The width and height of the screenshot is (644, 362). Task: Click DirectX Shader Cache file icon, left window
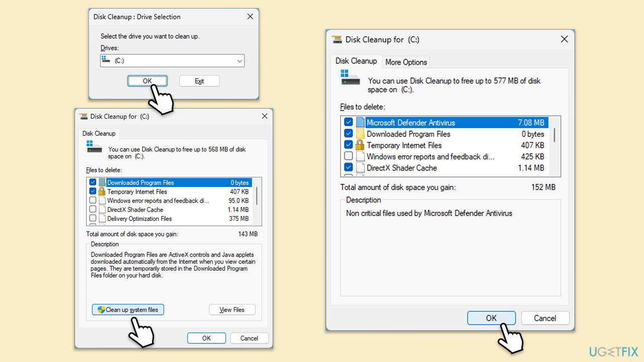coord(102,210)
